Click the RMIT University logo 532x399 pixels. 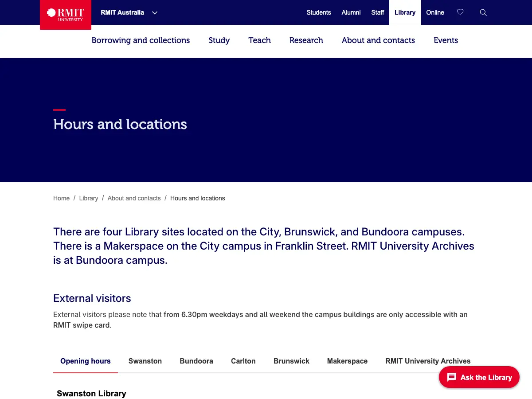(x=66, y=15)
